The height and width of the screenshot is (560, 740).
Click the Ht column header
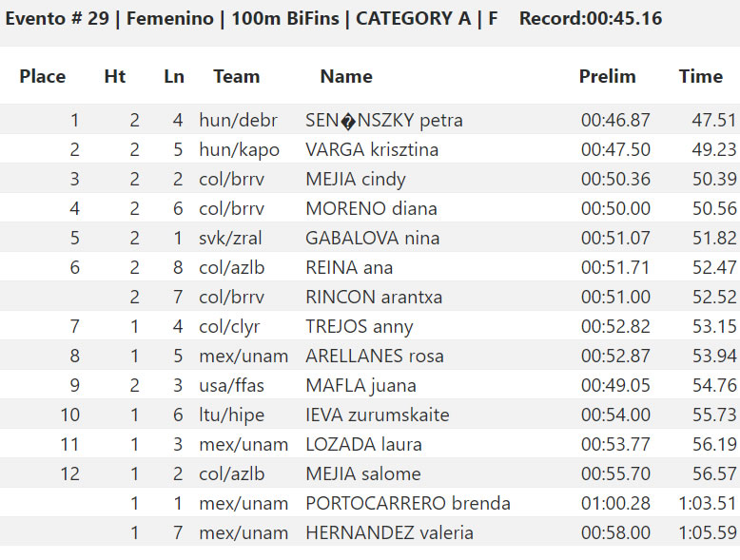[x=115, y=76]
